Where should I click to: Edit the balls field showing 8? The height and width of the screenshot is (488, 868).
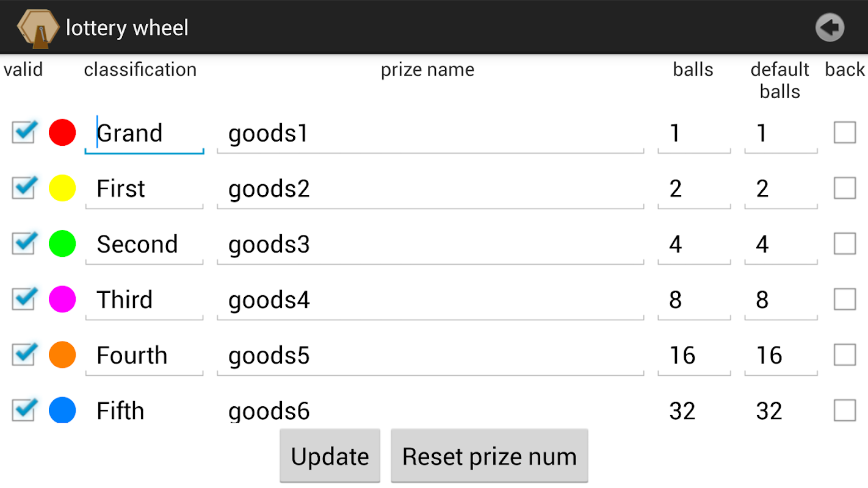point(694,300)
